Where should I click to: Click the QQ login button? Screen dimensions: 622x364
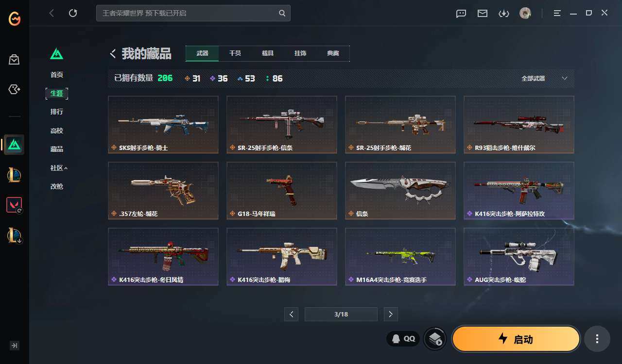click(403, 339)
